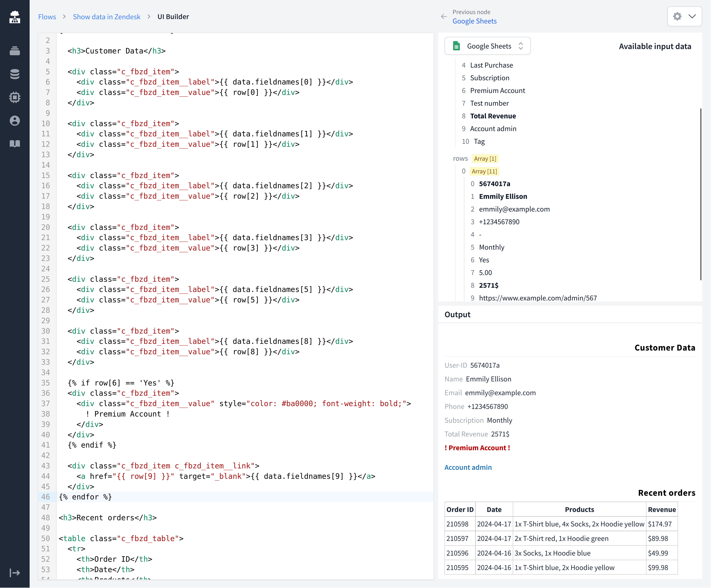Select the Emmily Ellison row value
Screen dimensions: 711x588
pyautogui.click(x=503, y=197)
